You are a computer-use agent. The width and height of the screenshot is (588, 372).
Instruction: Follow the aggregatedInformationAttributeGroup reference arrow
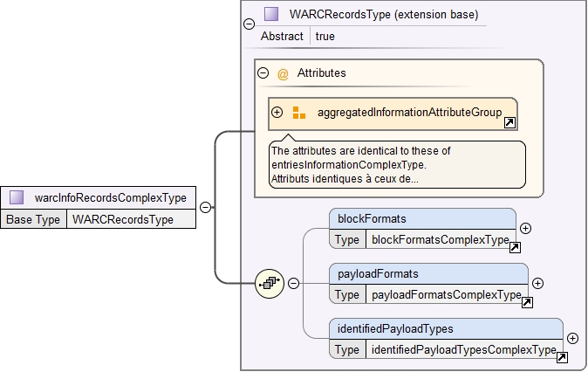509,123
